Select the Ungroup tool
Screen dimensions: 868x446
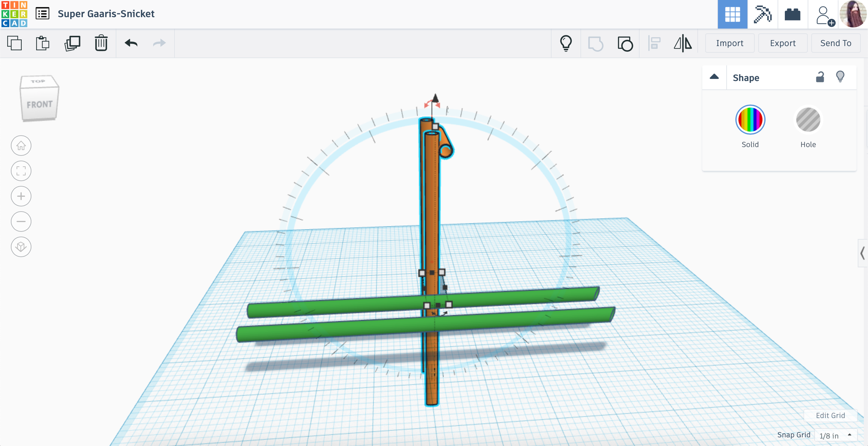625,43
